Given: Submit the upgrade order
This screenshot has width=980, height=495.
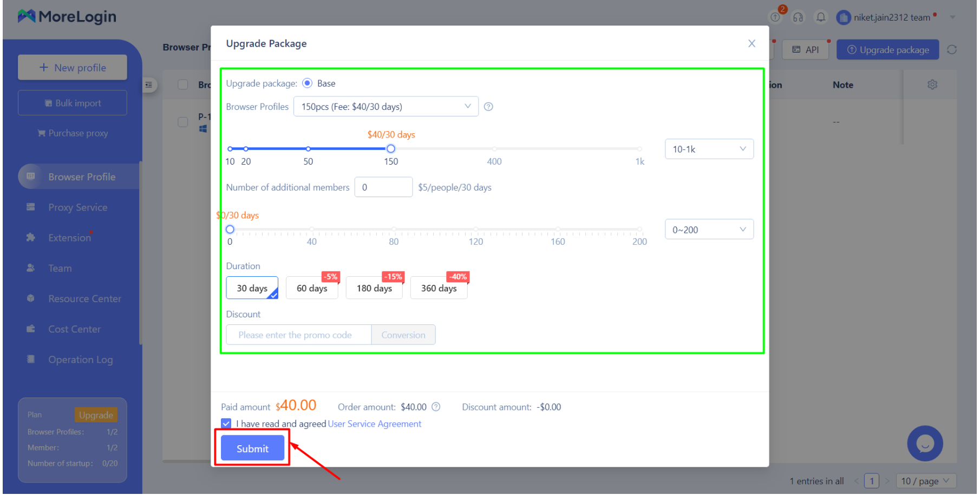Looking at the screenshot, I should (x=252, y=449).
